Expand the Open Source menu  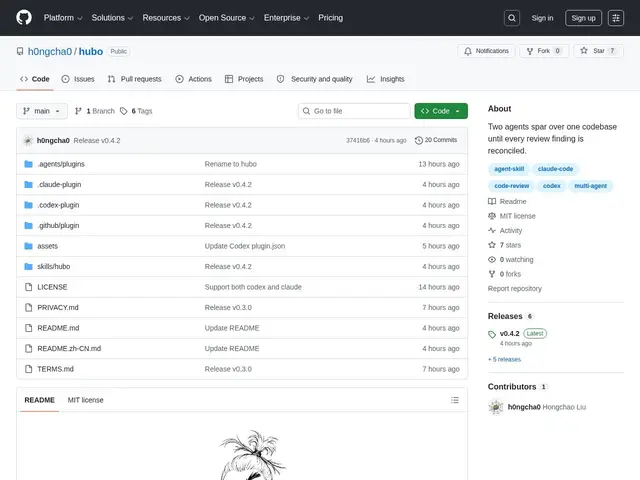click(x=227, y=18)
